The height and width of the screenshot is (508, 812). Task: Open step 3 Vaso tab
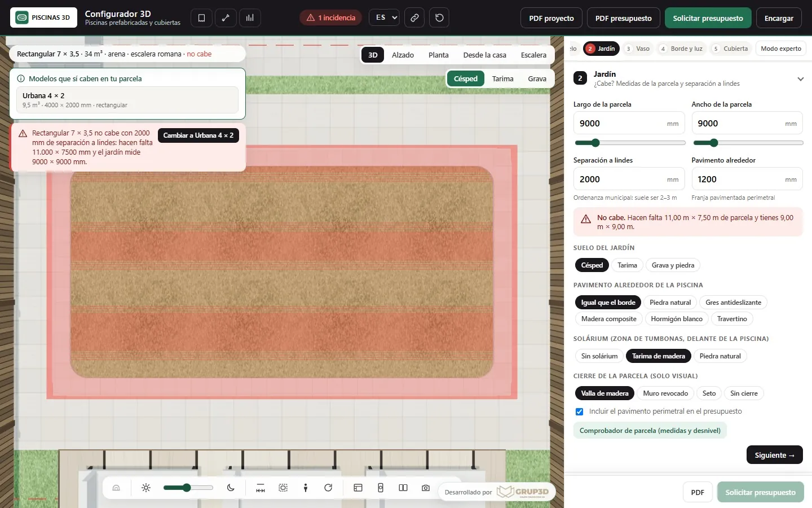tap(638, 49)
